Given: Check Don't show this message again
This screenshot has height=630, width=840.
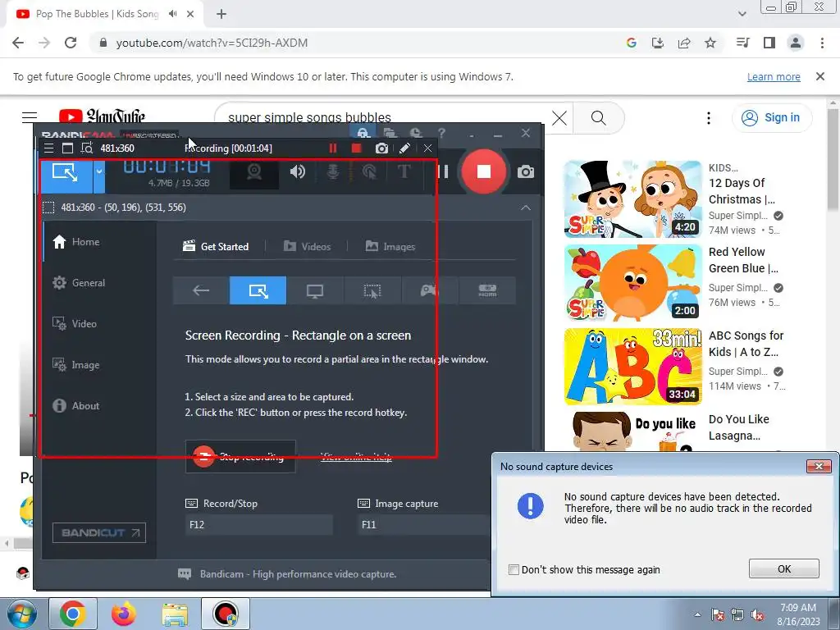Looking at the screenshot, I should click(x=514, y=569).
